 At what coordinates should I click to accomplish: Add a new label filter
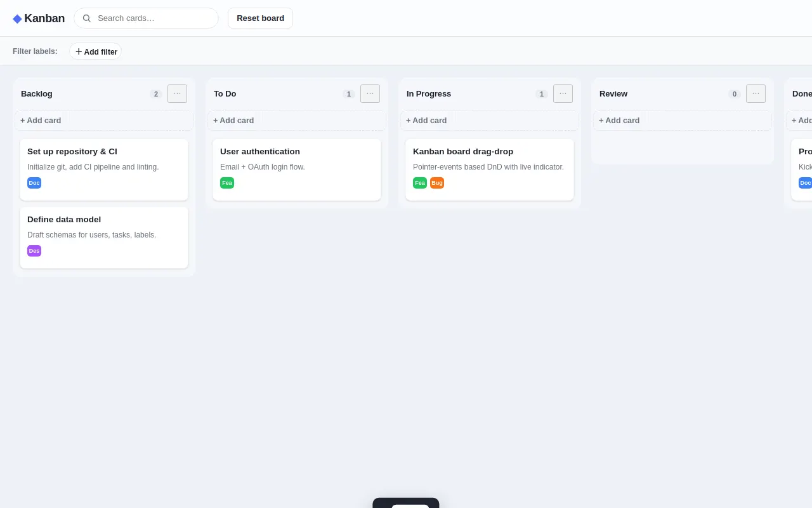click(x=96, y=51)
